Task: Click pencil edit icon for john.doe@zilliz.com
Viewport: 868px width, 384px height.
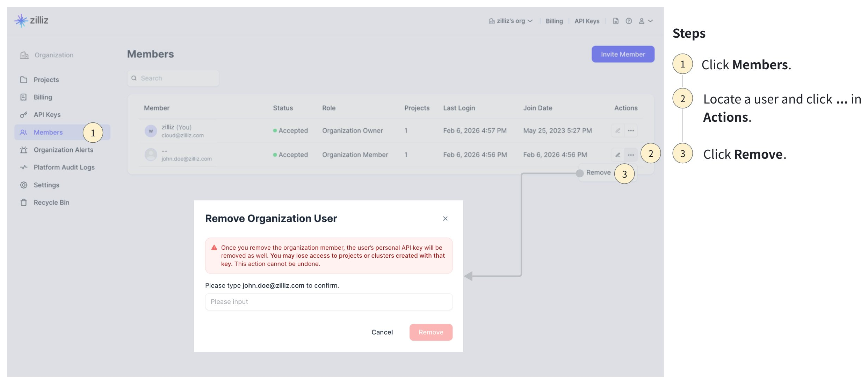Action: click(x=618, y=155)
